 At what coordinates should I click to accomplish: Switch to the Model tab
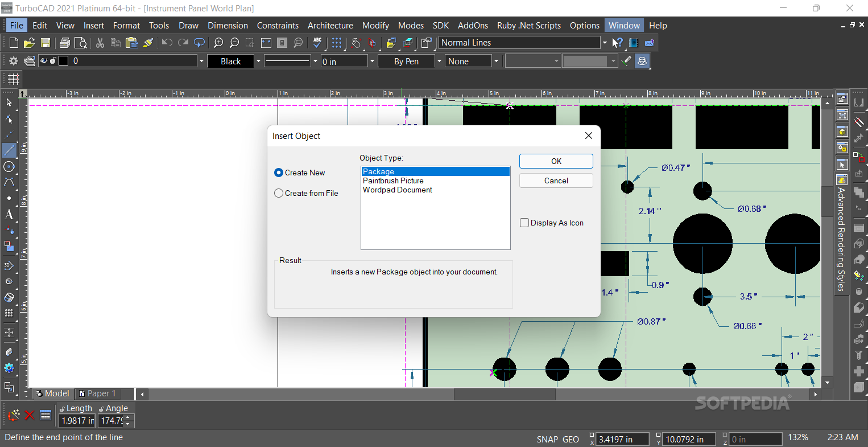(52, 393)
